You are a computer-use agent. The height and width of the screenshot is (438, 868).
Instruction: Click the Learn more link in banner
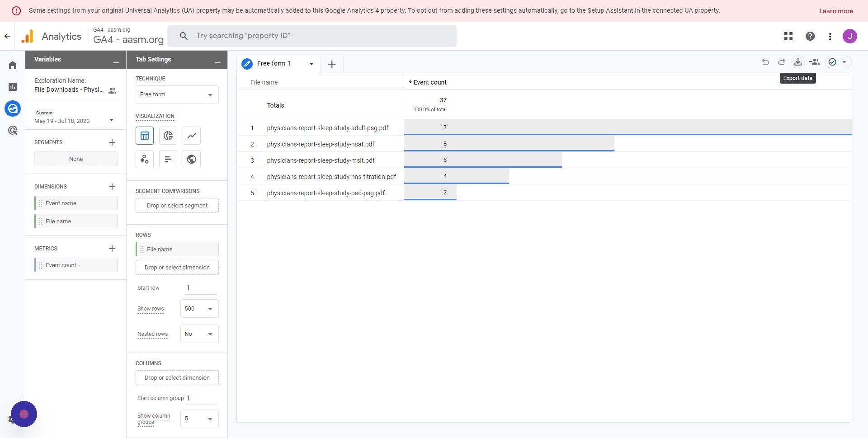[836, 11]
